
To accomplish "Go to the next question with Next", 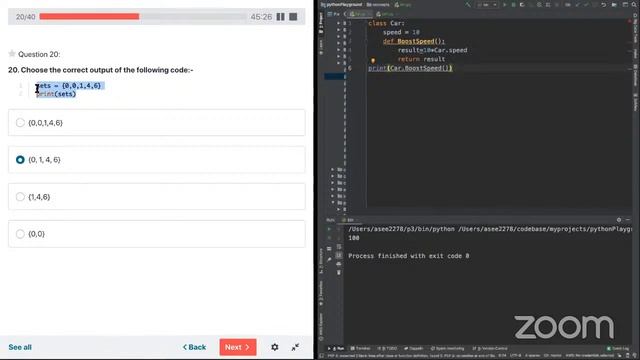I will 238,347.
